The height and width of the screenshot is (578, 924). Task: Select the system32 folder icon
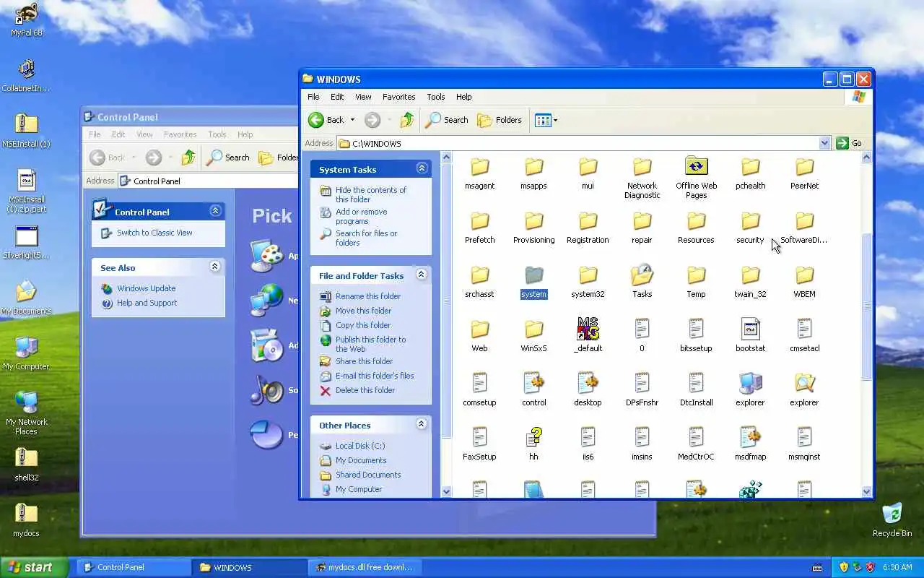(588, 276)
